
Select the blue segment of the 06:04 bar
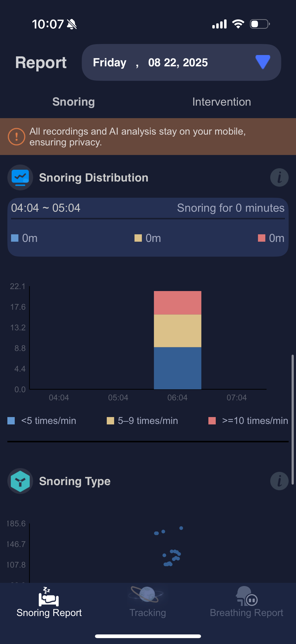coord(177,368)
